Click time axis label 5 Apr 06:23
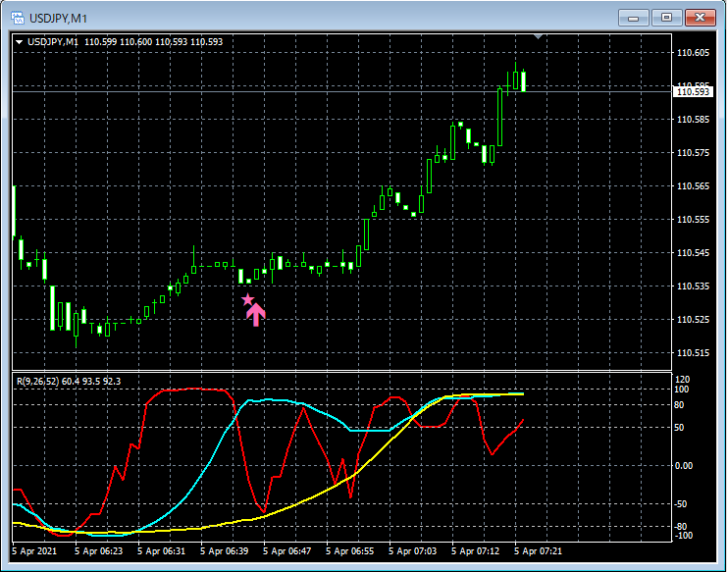Image resolution: width=728 pixels, height=572 pixels. pyautogui.click(x=100, y=551)
